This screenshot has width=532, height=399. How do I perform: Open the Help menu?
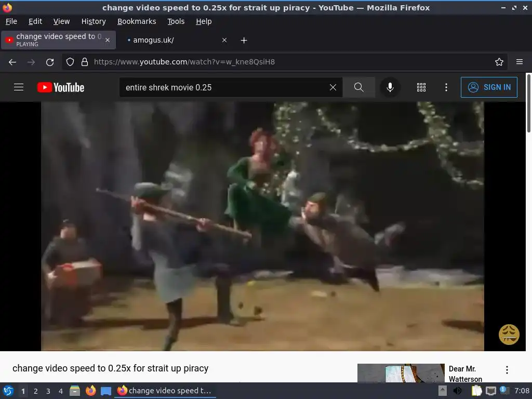pos(204,21)
